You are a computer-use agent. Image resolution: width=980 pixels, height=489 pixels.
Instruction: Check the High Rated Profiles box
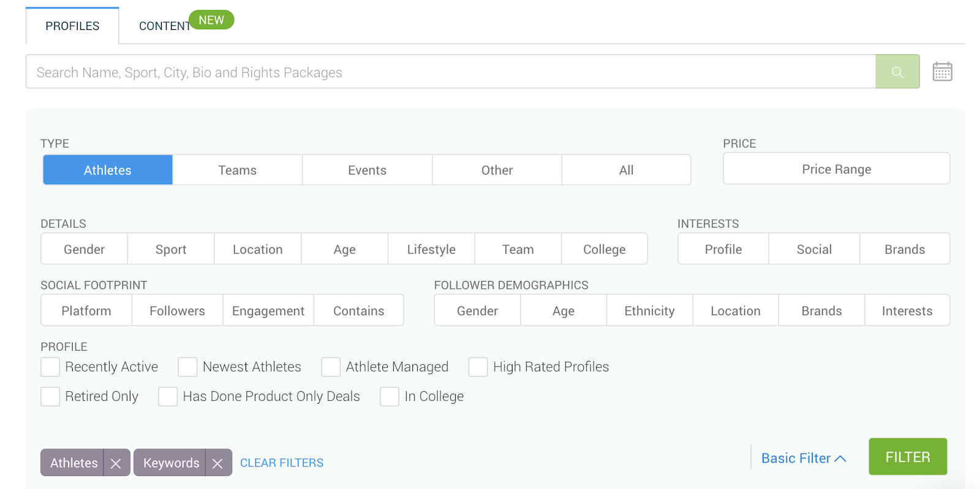click(x=478, y=367)
